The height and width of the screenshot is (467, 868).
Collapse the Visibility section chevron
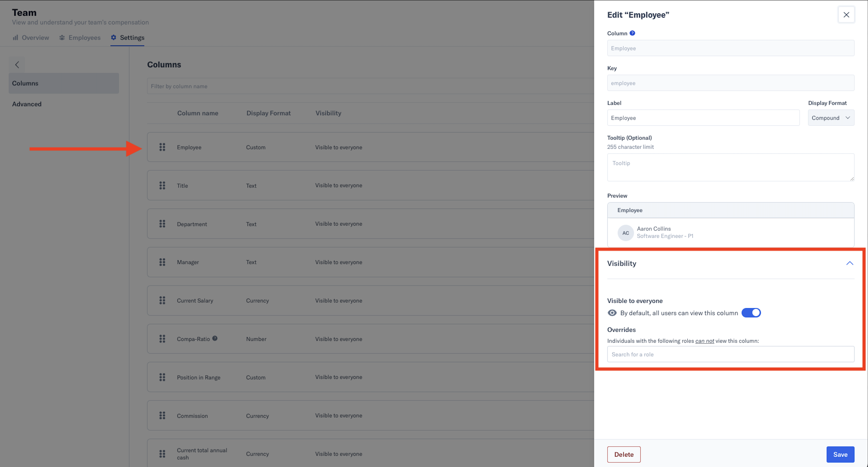click(x=849, y=263)
